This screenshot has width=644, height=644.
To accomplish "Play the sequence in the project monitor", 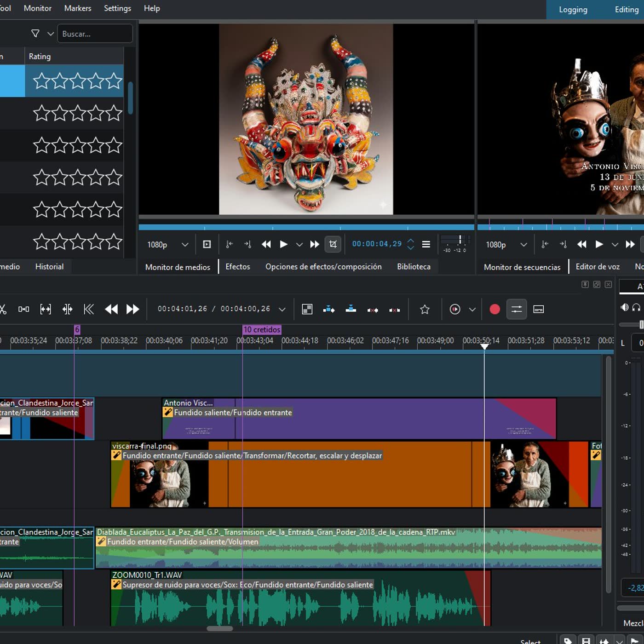I will [x=599, y=244].
